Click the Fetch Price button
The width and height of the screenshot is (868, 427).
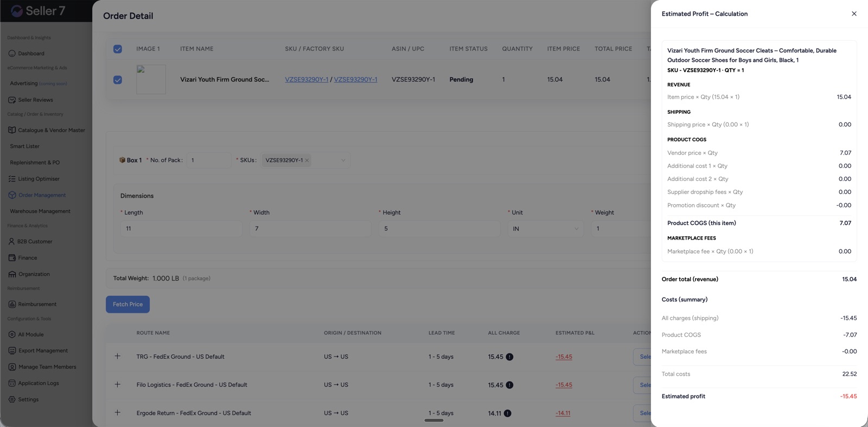pyautogui.click(x=127, y=305)
